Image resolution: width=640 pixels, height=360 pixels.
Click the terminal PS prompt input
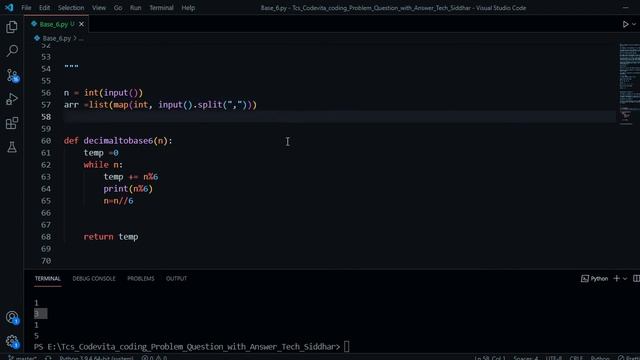point(346,347)
